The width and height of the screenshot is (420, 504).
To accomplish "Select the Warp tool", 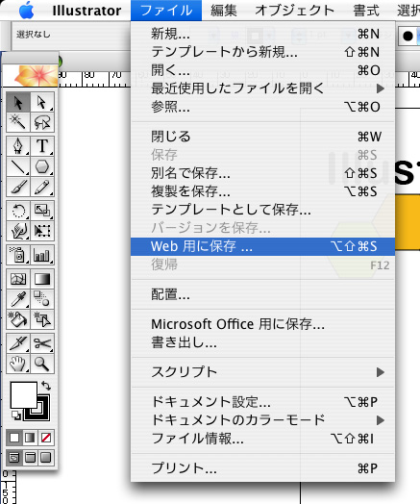I will [x=18, y=231].
